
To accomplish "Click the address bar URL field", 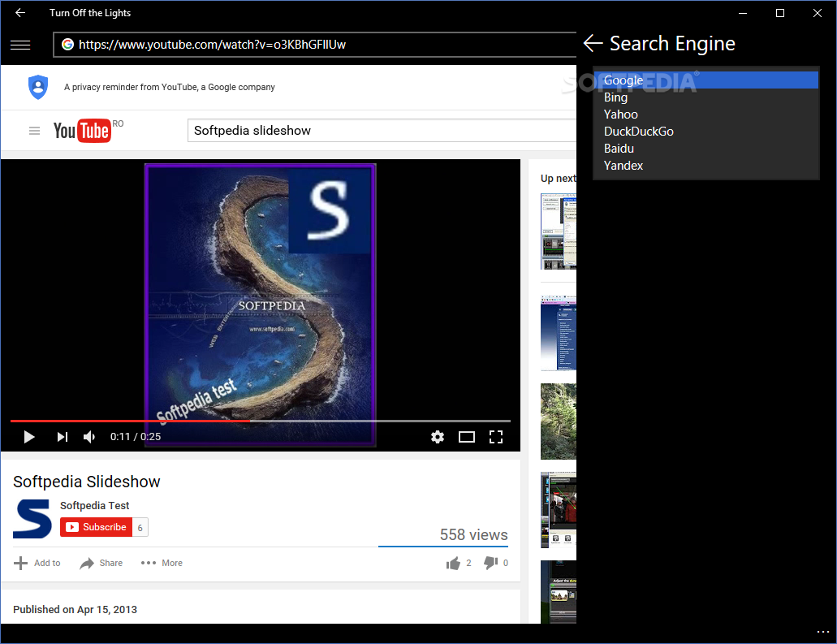I will click(315, 45).
